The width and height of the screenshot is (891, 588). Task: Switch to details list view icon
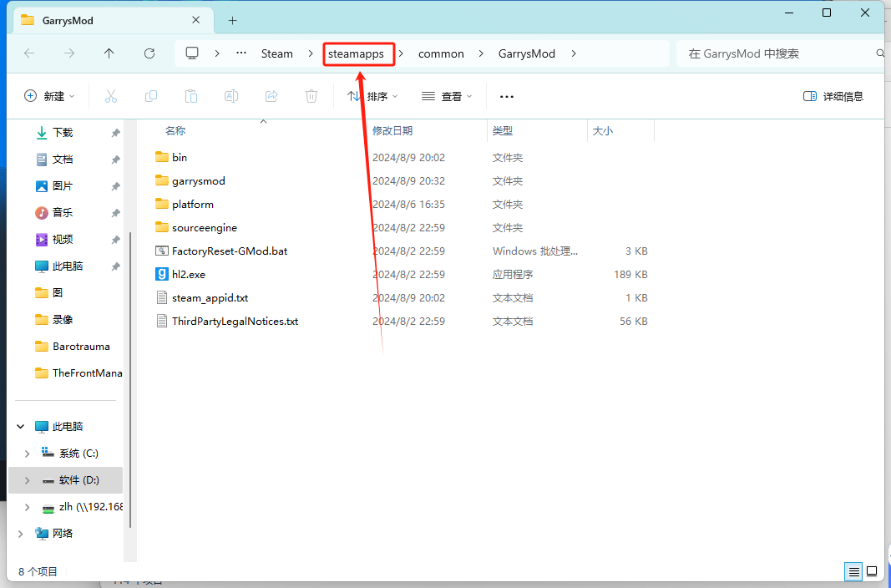(853, 572)
